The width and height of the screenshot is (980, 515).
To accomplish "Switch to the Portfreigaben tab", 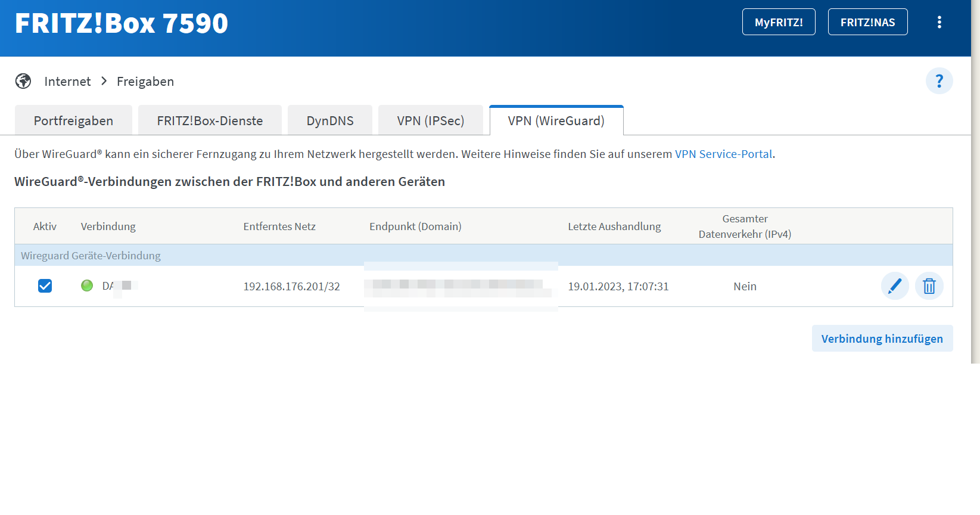I will tap(73, 120).
